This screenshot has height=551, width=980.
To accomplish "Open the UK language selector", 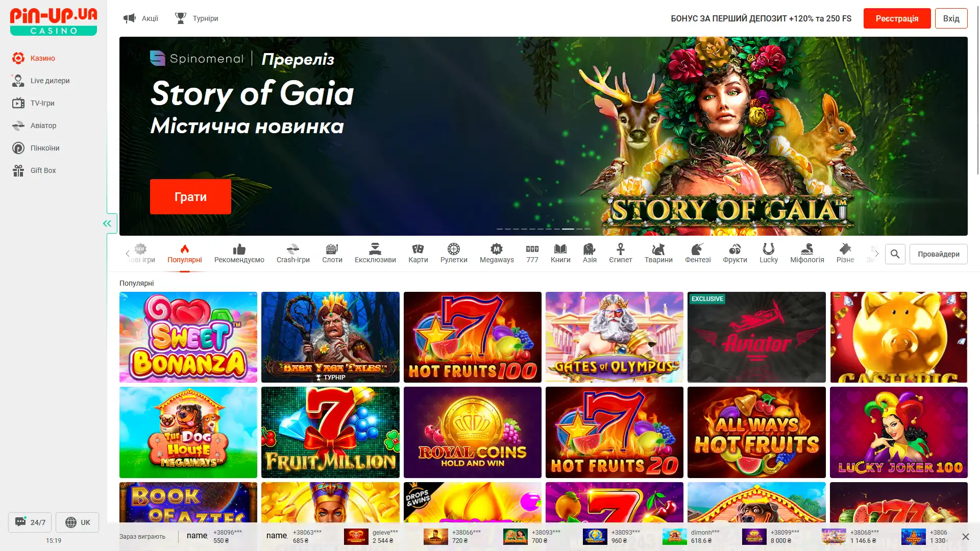I will coord(78,522).
